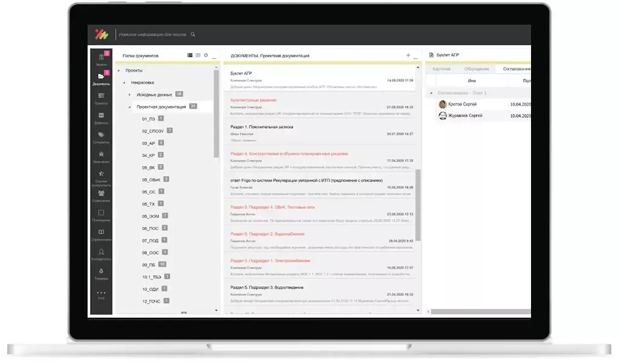The image size is (618, 364).
Task: Open the Совещания people icon
Action: coord(101,195)
